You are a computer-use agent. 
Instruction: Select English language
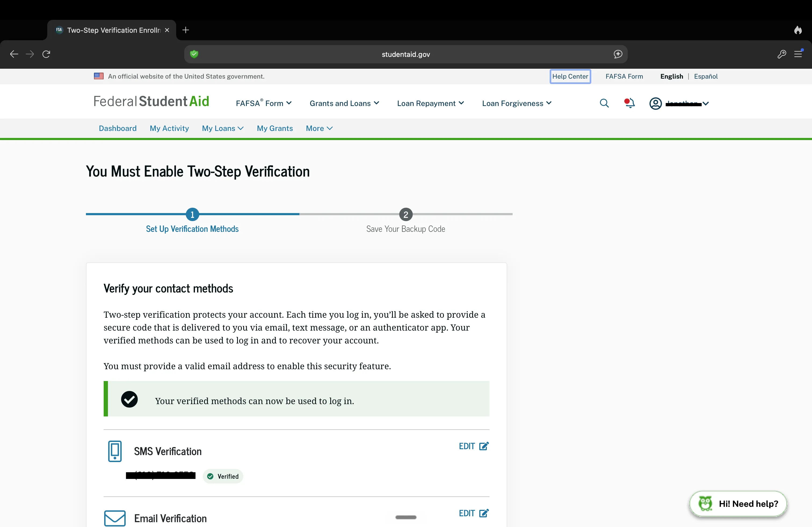672,76
